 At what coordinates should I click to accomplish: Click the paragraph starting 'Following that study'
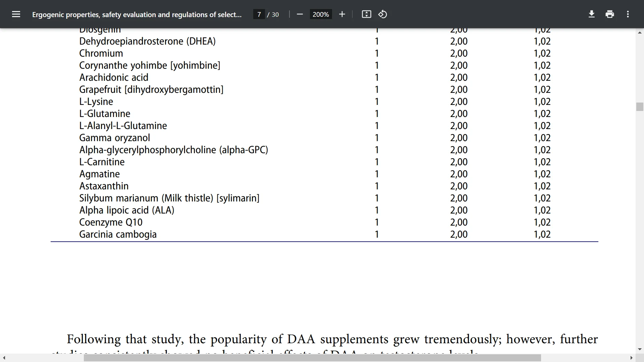tap(325, 344)
